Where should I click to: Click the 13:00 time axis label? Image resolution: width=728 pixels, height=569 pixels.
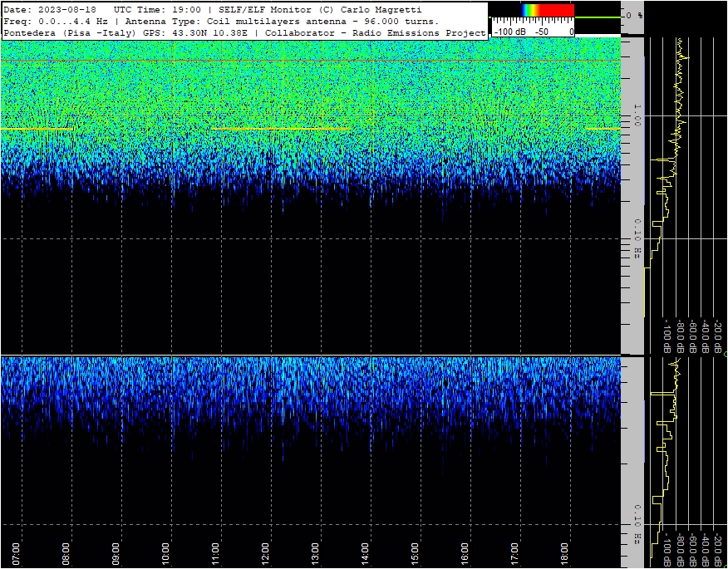315,554
